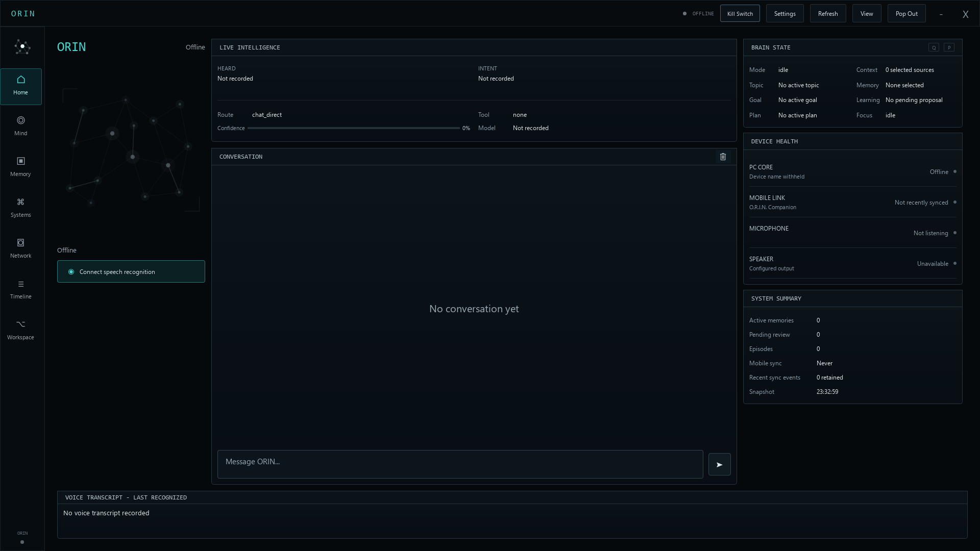Select the Home tab in sidebar
This screenshot has height=551, width=980.
click(x=21, y=87)
